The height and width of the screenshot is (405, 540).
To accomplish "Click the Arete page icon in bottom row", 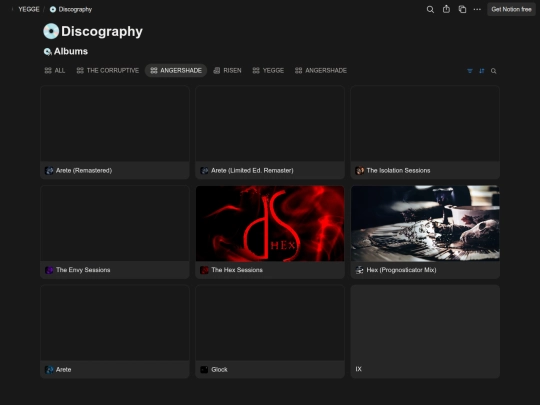I will (x=49, y=370).
